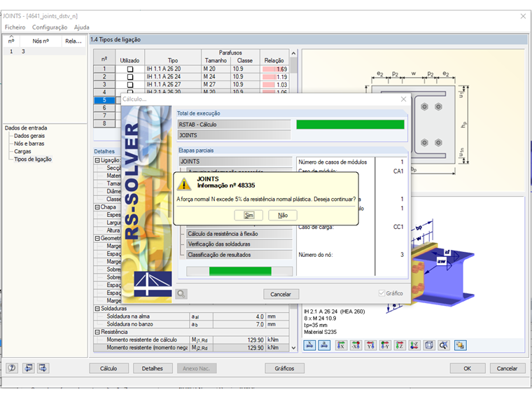Set view against Z axis
This screenshot has width=532, height=399.
tap(414, 345)
